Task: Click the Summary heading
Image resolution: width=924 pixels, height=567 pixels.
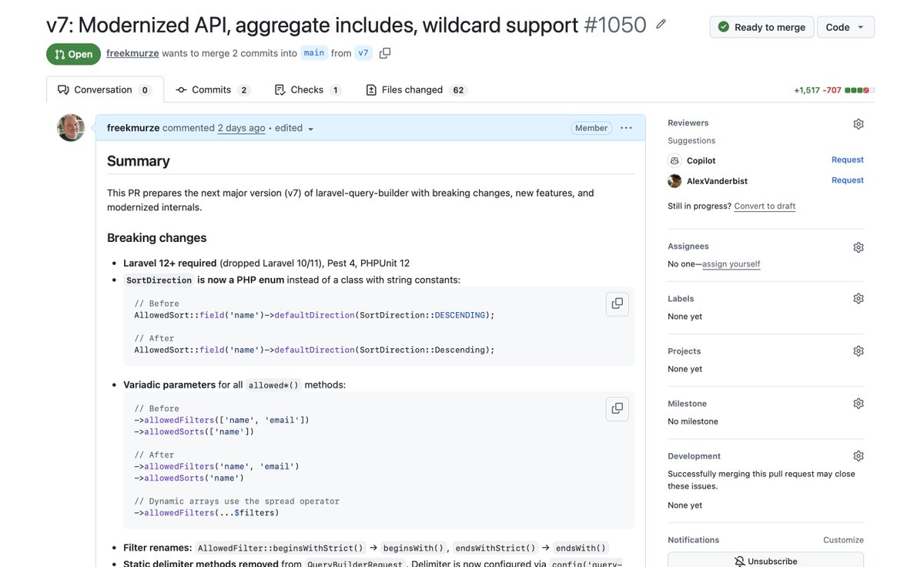Action: pos(139,161)
